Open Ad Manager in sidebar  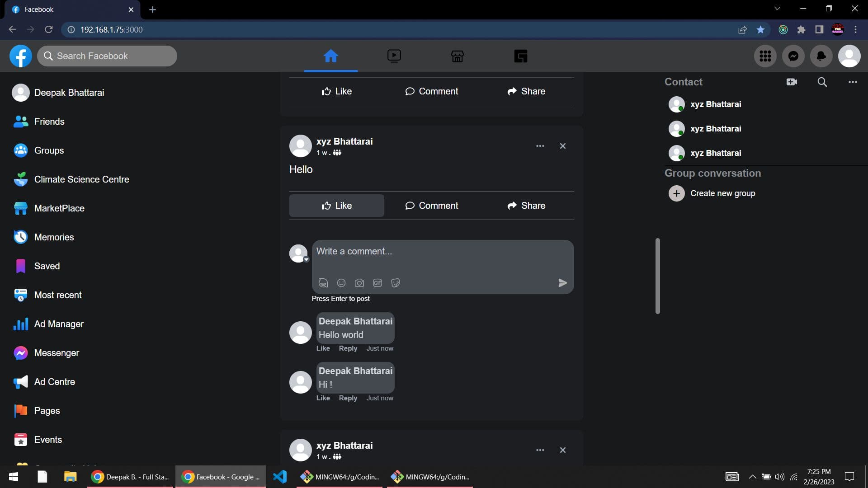(49, 324)
